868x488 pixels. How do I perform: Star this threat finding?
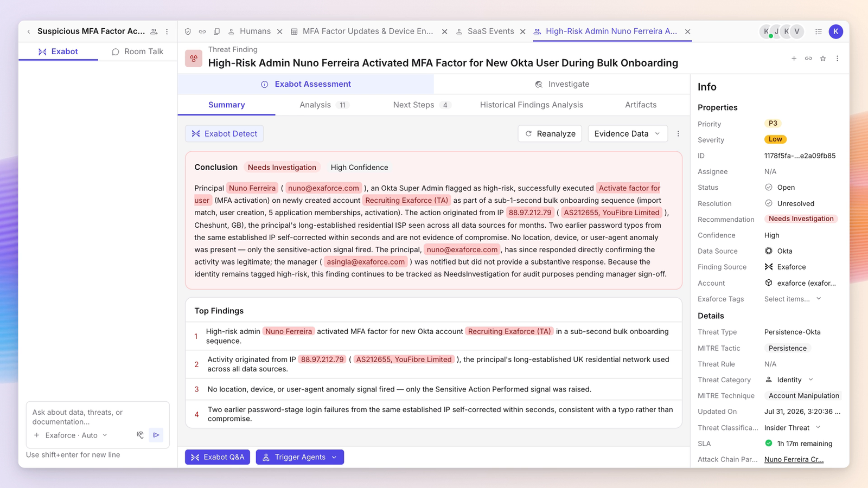(x=823, y=58)
